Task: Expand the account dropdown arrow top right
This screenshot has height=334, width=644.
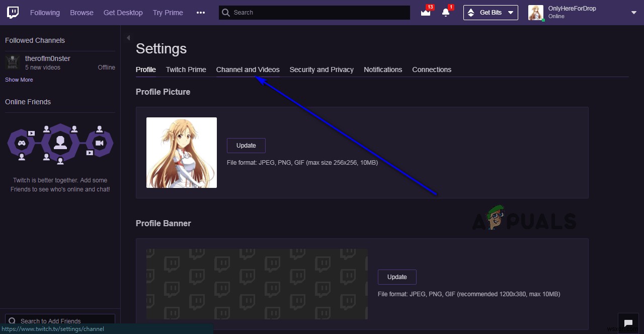Action: pyautogui.click(x=634, y=12)
